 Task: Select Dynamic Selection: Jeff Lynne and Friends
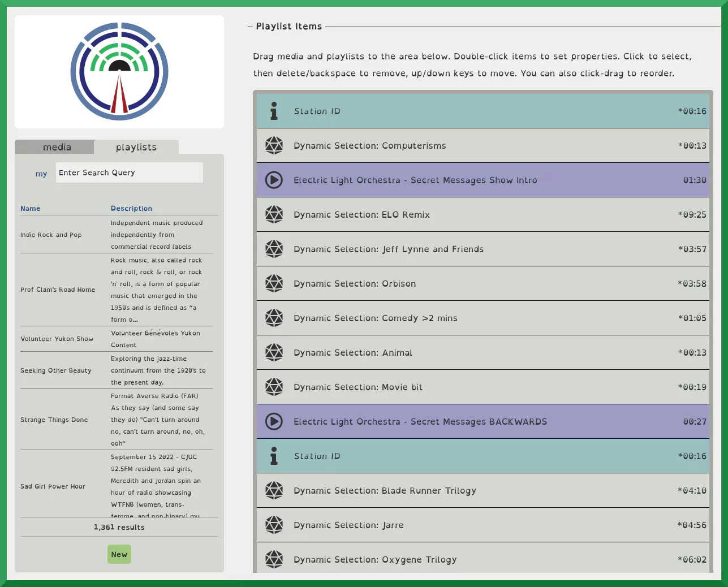pyautogui.click(x=388, y=249)
